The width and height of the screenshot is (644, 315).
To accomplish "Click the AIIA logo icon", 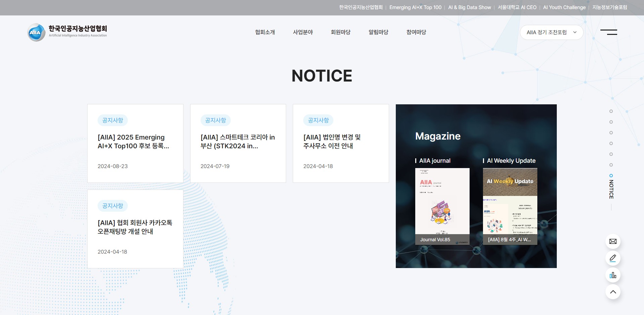I will click(x=36, y=32).
